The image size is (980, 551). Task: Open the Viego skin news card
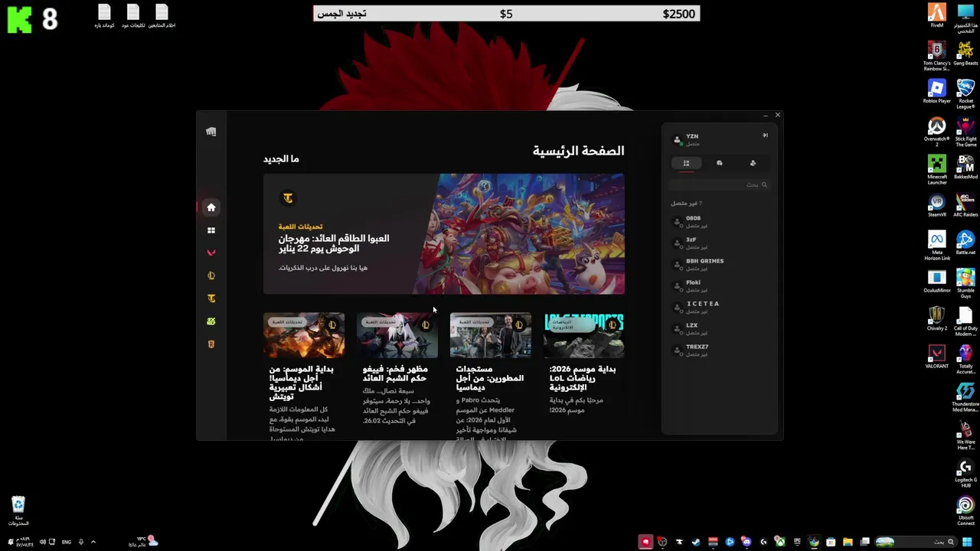click(x=397, y=371)
